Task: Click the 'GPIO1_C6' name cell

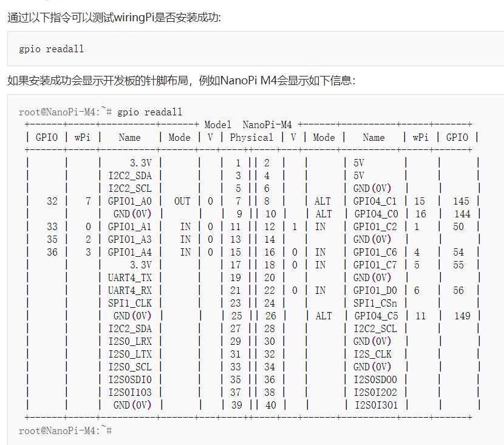Action: pyautogui.click(x=375, y=252)
